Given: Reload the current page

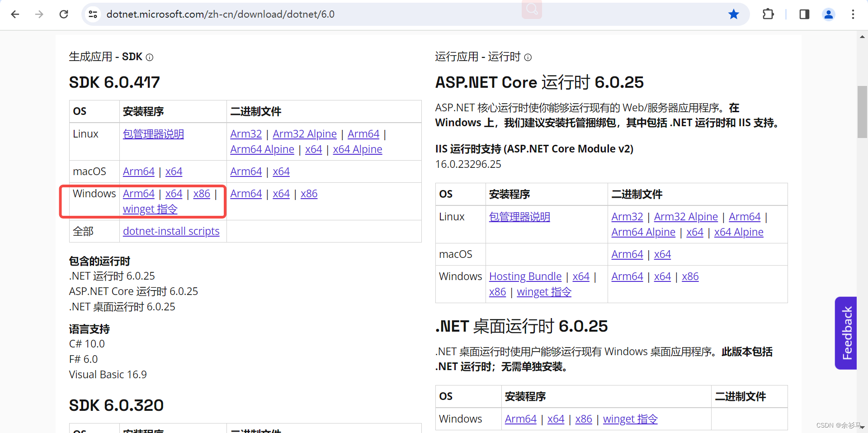Looking at the screenshot, I should [64, 14].
